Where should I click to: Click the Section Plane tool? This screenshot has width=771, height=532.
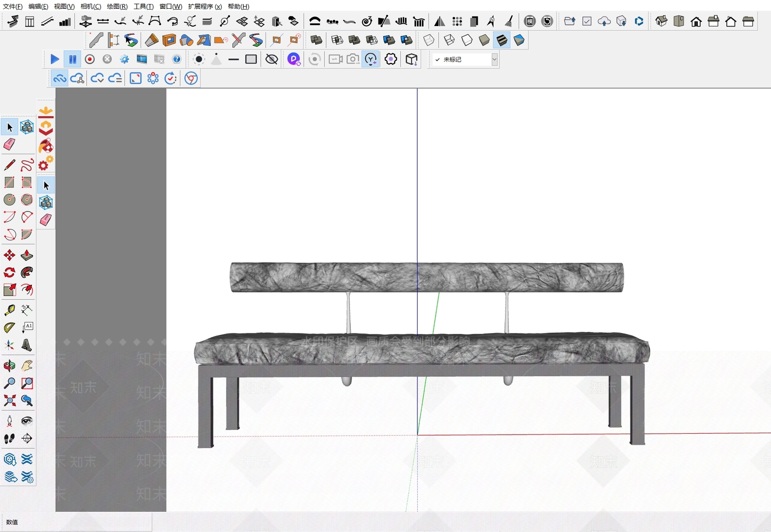27,439
